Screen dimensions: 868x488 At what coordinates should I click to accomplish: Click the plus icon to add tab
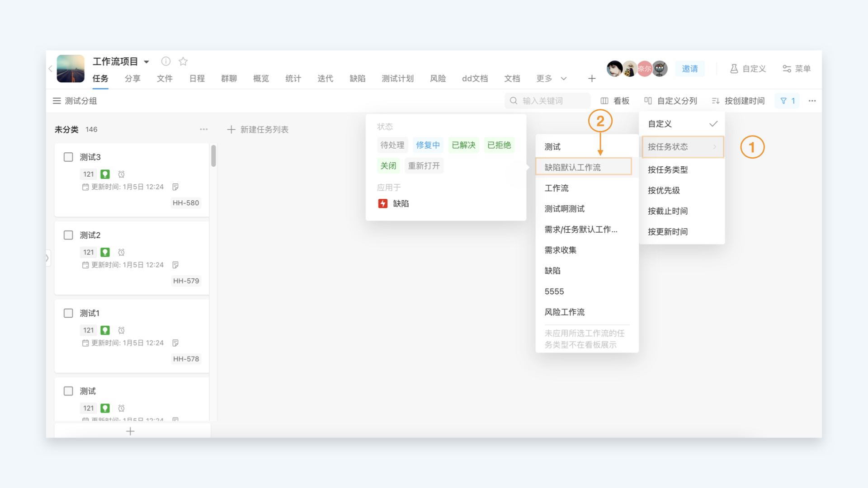point(592,79)
